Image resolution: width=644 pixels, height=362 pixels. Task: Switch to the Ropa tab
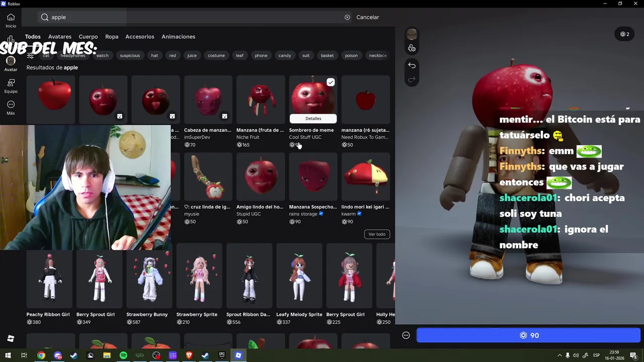[112, 37]
